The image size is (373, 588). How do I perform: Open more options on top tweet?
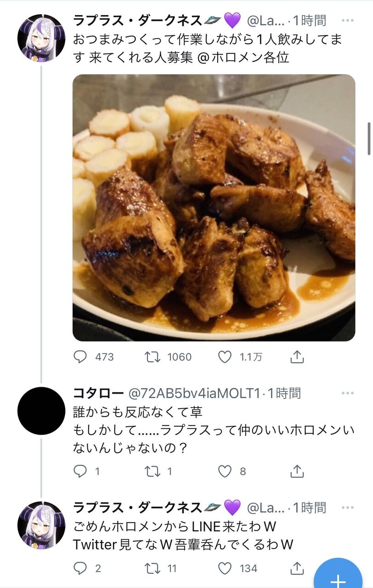[x=348, y=21]
